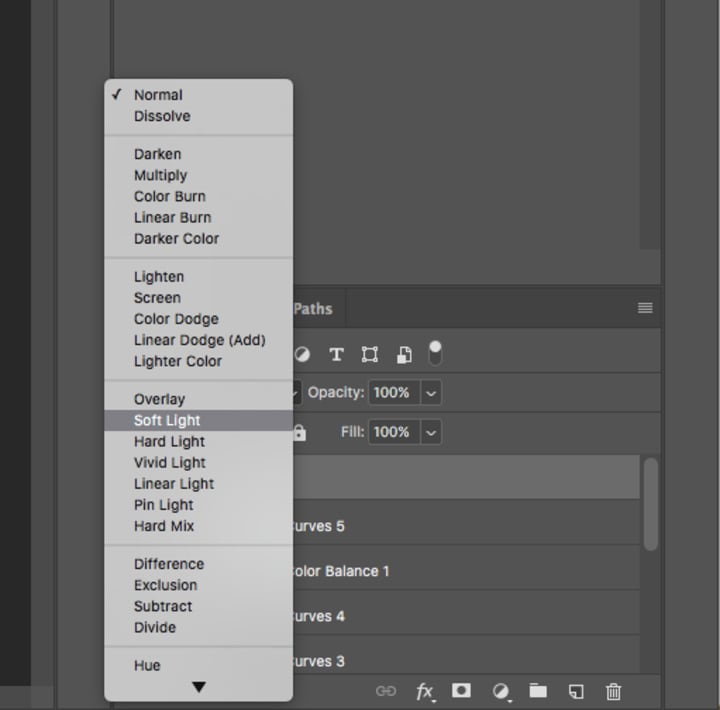Filter layers by adjustment layer icon
720x710 pixels.
[302, 355]
